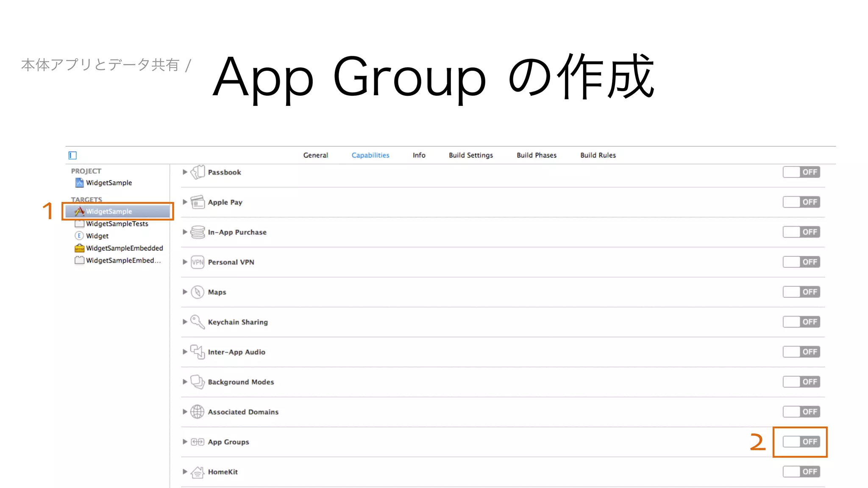The width and height of the screenshot is (868, 488).
Task: Expand the Inter-App Audio disclosure triangle
Action: (185, 352)
